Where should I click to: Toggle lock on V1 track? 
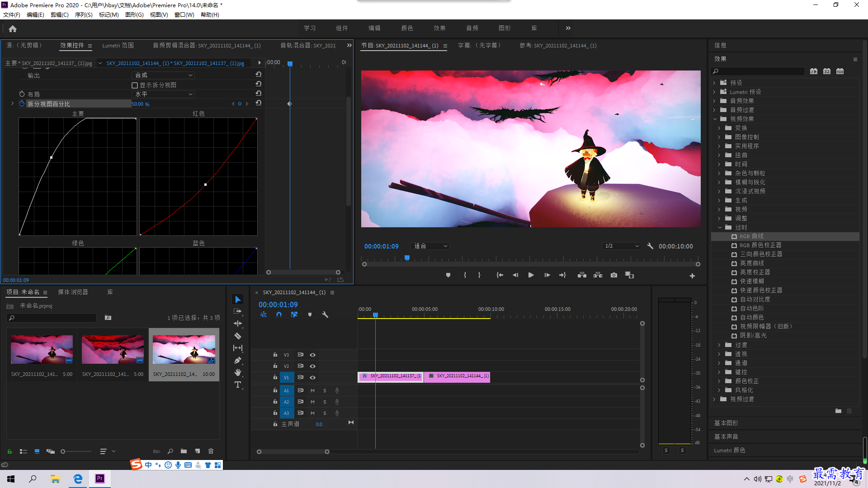[275, 377]
